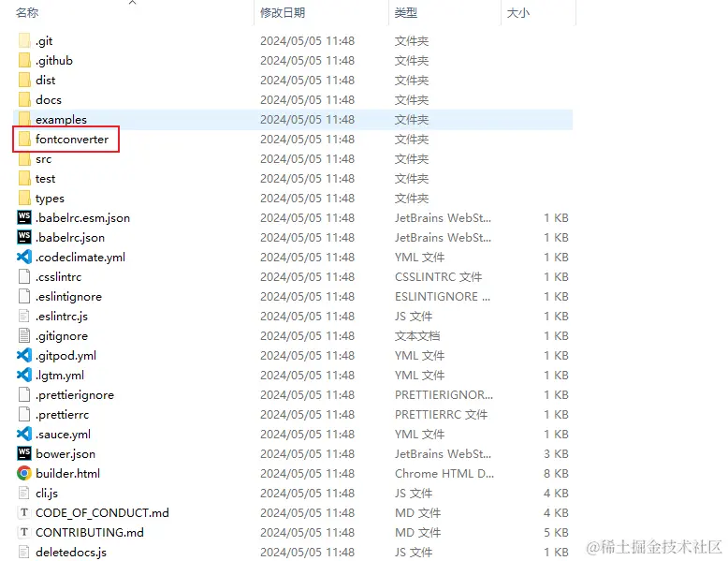Click type cell 'Chrome HTML D...'
Image resolution: width=728 pixels, height=561 pixels.
coord(444,473)
